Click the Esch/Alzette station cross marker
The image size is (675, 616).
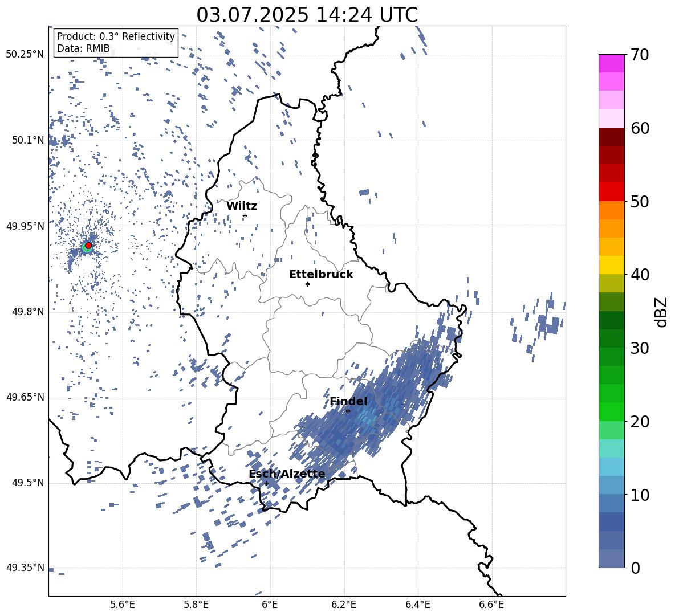point(266,483)
